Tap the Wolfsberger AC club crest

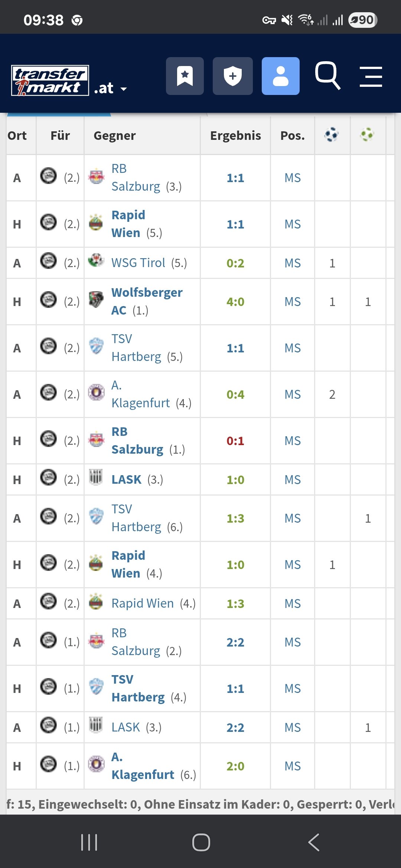pos(96,299)
